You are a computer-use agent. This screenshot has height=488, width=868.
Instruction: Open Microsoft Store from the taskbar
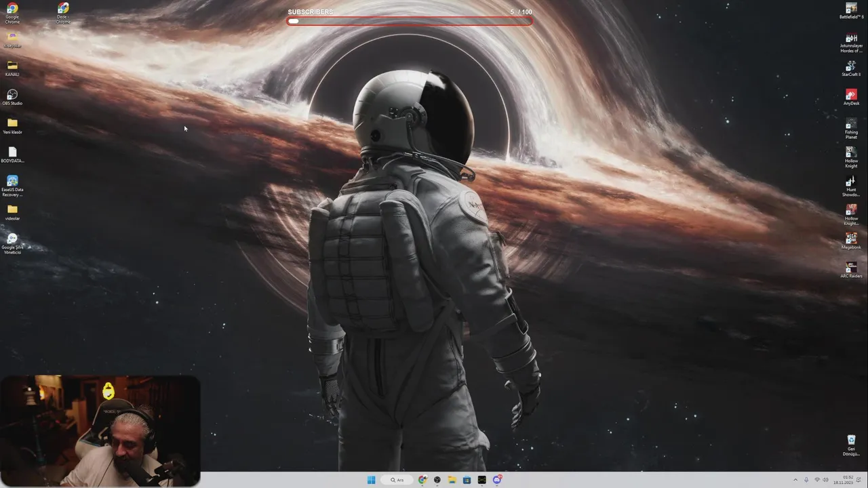[467, 480]
